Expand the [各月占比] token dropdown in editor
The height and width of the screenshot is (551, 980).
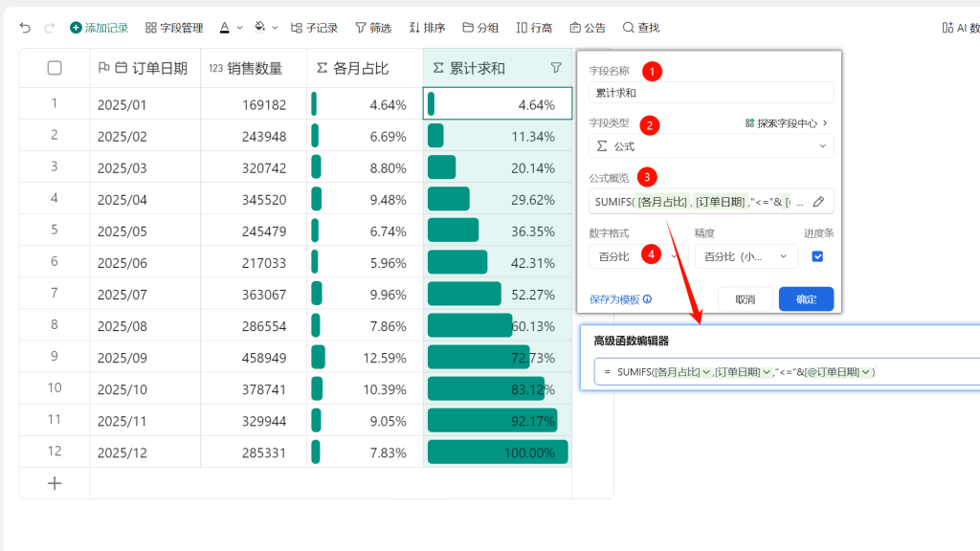pyautogui.click(x=706, y=372)
